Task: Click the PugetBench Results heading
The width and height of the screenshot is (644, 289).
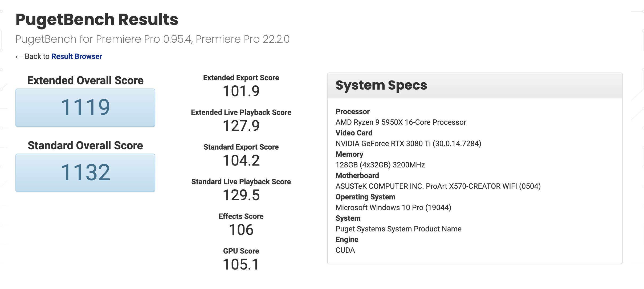Action: click(97, 20)
